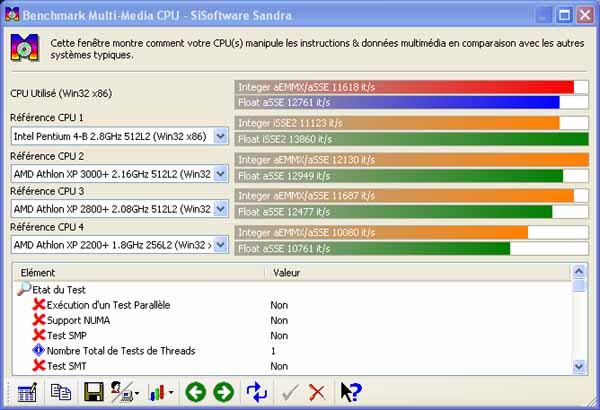
Task: Click magnifier icon next to Etat du Test
Action: coord(24,289)
